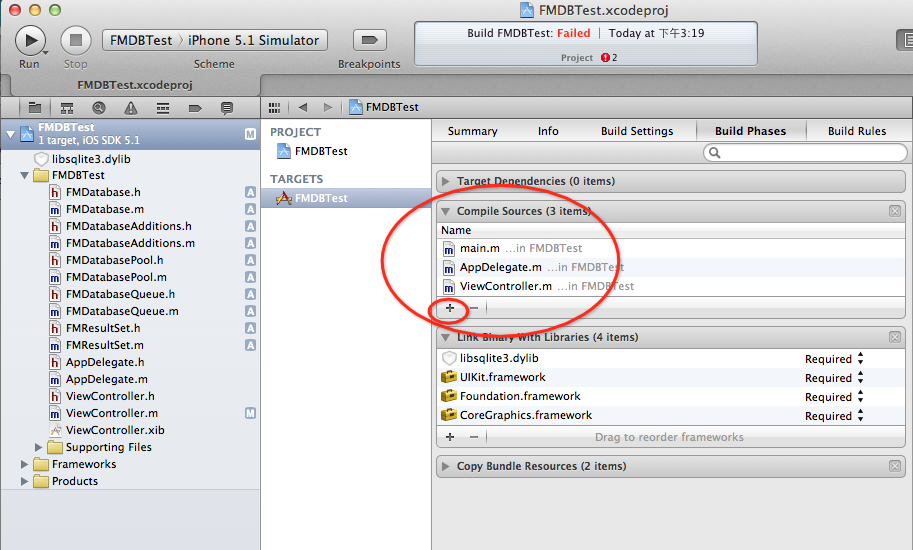Switch to the Build Phases tab

tap(751, 131)
